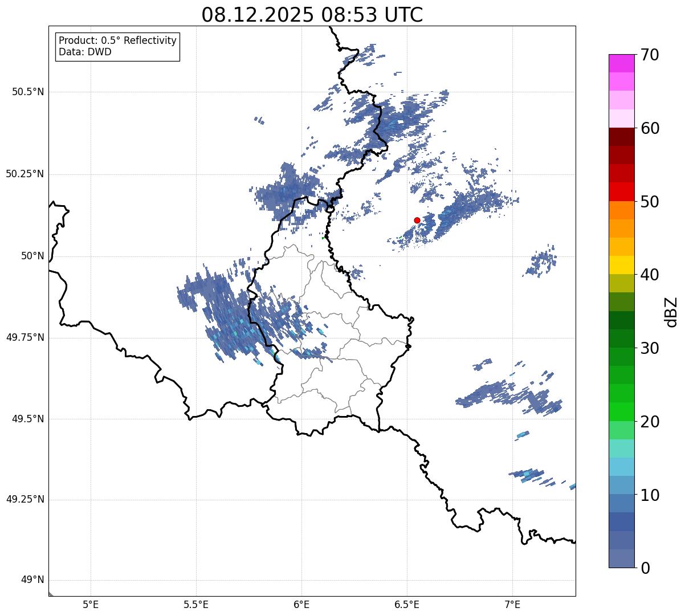Click the '5.5°E' longitude label
Image resolution: width=685 pixels, height=616 pixels.
(x=196, y=604)
